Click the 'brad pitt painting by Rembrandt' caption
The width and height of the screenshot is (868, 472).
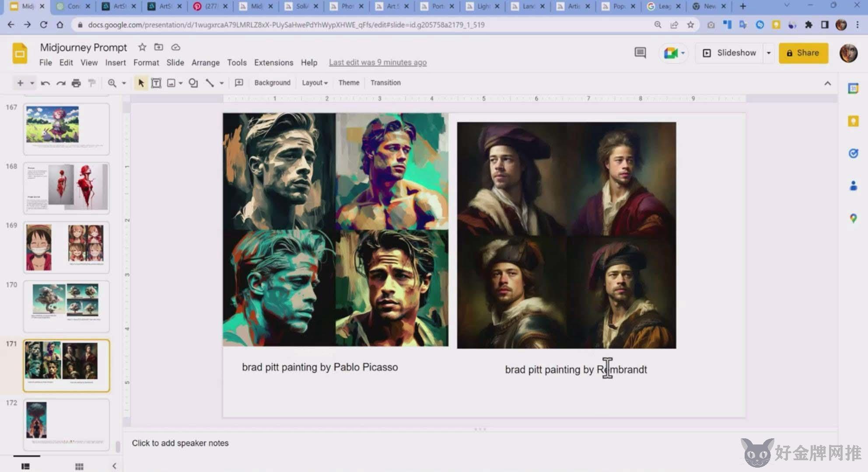tap(576, 370)
